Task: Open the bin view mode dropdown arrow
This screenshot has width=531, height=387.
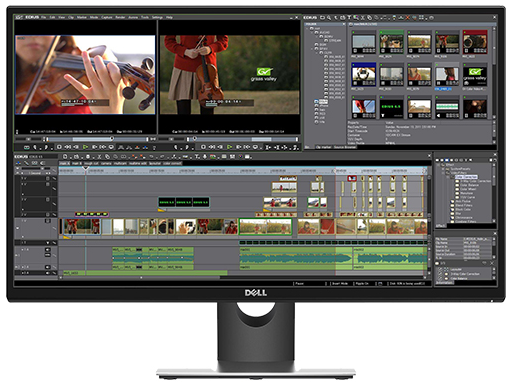Action: 425,18
